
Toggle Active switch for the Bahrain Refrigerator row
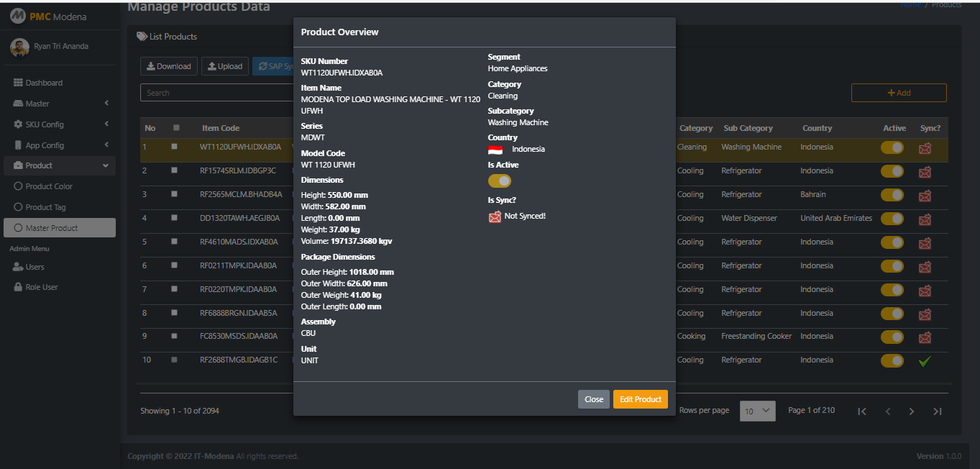pyautogui.click(x=892, y=195)
